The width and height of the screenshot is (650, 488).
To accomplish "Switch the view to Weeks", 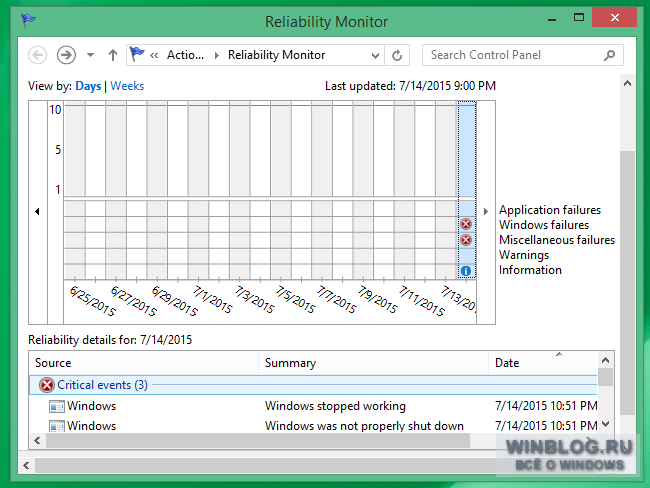I will point(127,86).
